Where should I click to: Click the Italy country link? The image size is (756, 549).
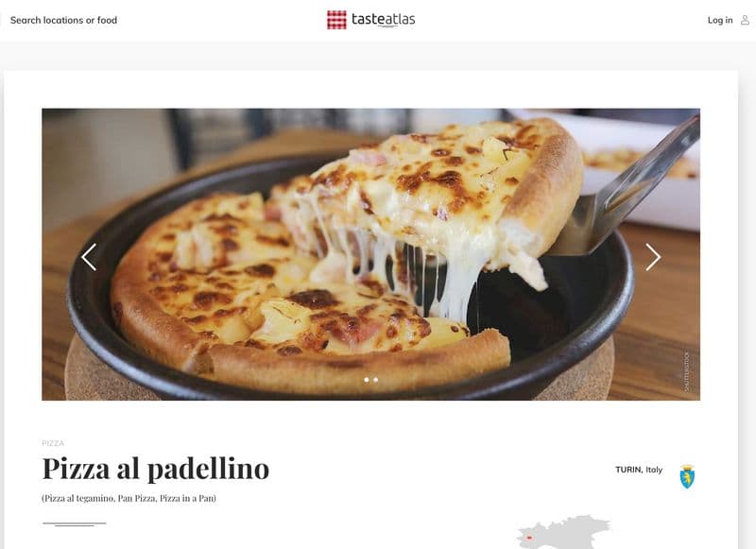tap(654, 470)
